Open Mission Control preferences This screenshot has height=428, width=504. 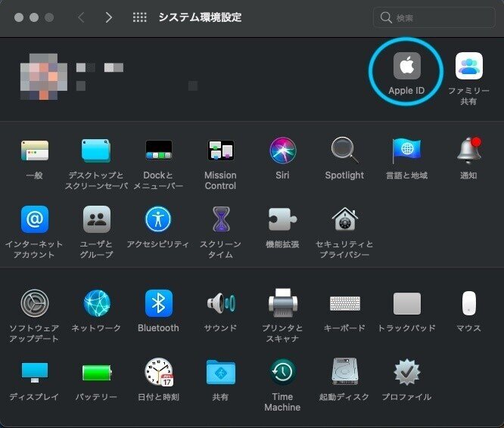click(x=220, y=150)
